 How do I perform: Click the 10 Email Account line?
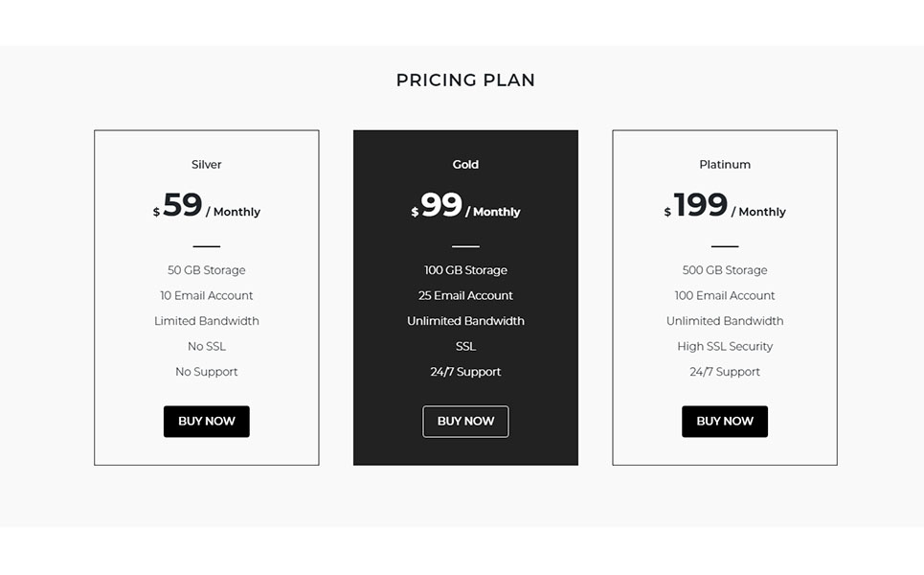206,295
